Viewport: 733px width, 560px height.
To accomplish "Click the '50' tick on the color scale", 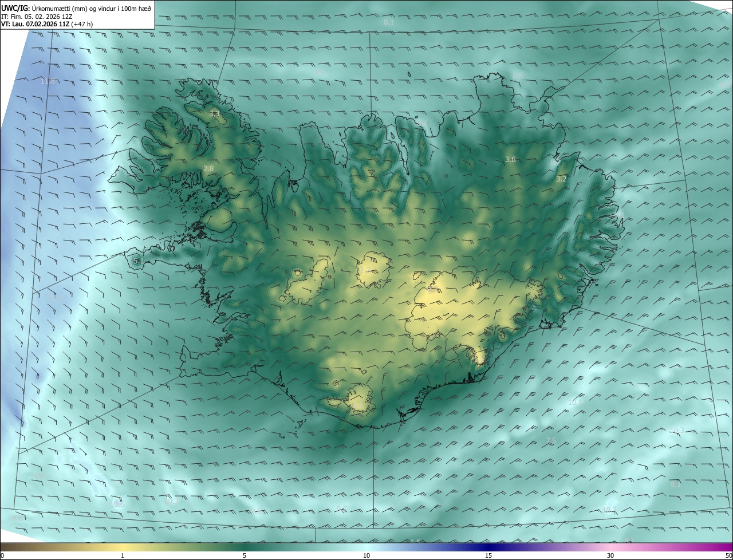I will 728,556.
